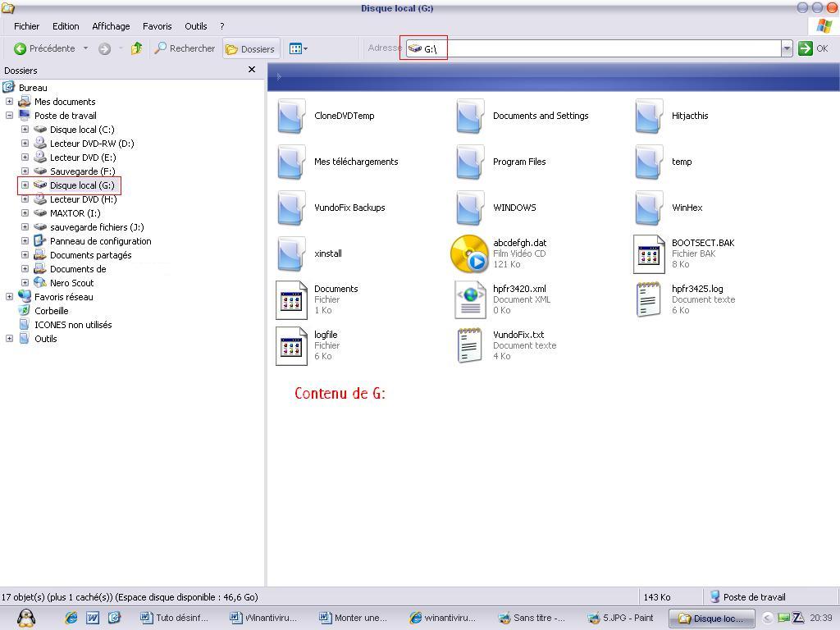Select Documents file icon
Screen dimensions: 840x630
point(291,300)
